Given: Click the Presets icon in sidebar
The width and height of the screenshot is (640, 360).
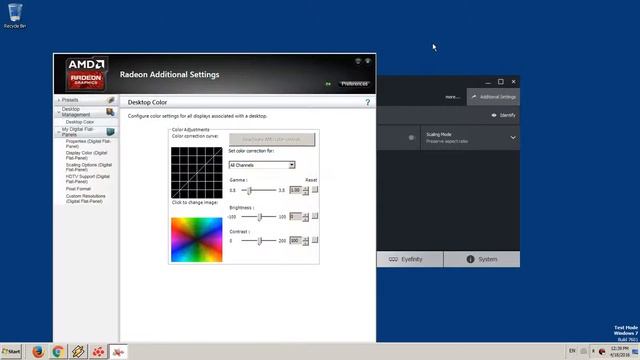Looking at the screenshot, I should (111, 100).
